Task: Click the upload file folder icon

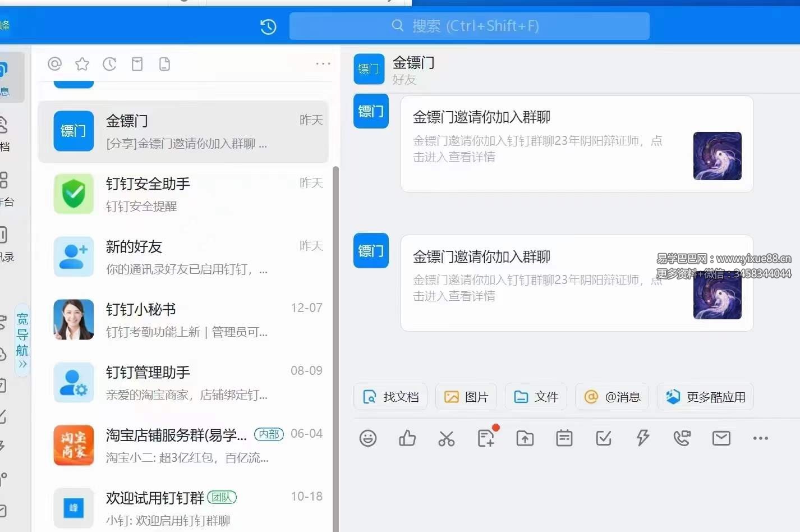Action: (525, 438)
